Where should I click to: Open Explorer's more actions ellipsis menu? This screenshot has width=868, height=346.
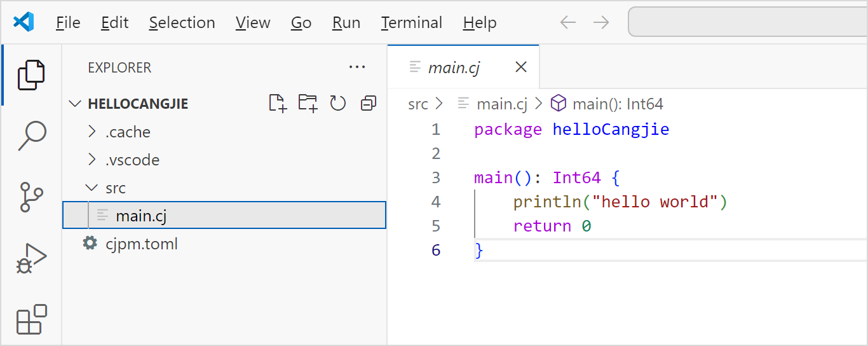click(x=357, y=67)
